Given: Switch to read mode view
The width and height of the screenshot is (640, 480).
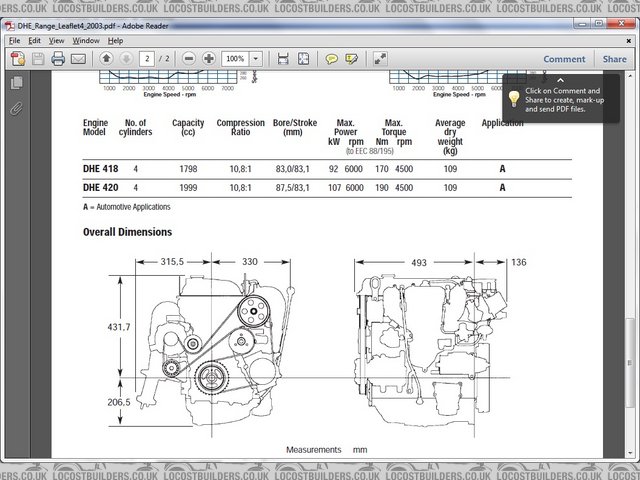Looking at the screenshot, I should (x=380, y=59).
